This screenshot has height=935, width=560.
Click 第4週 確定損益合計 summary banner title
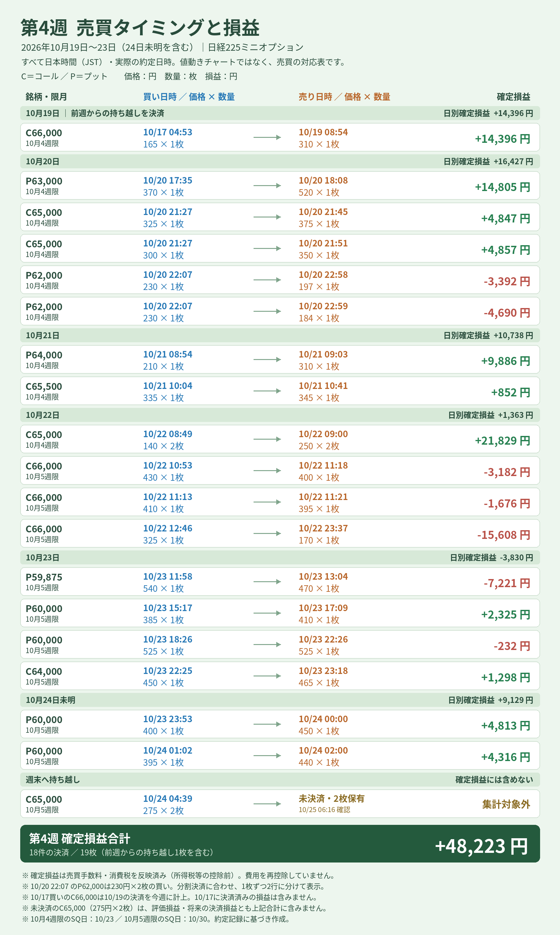(x=80, y=839)
